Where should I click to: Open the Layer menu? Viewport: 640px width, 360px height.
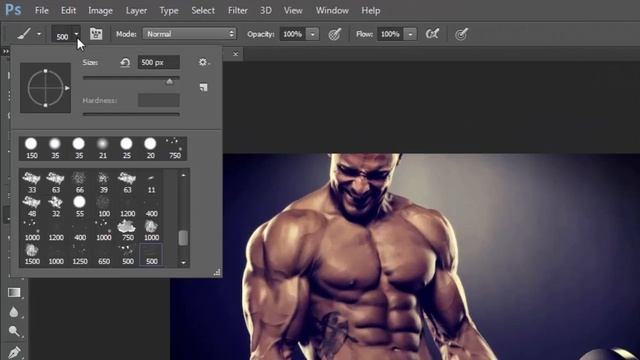pyautogui.click(x=136, y=11)
